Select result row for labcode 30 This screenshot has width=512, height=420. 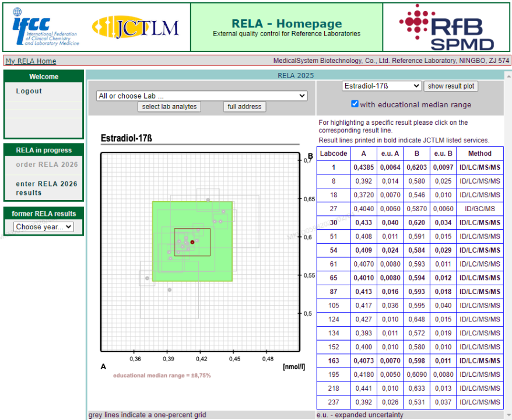point(410,222)
